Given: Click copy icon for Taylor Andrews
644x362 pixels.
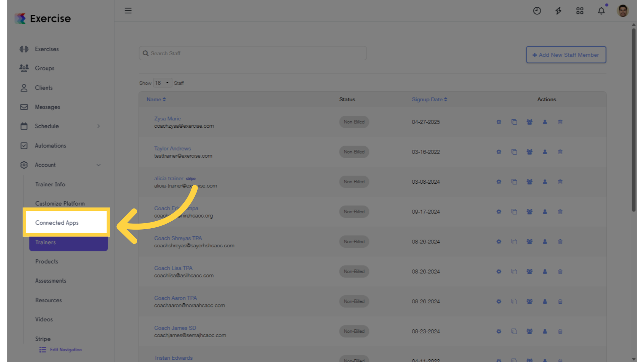Looking at the screenshot, I should (x=514, y=152).
